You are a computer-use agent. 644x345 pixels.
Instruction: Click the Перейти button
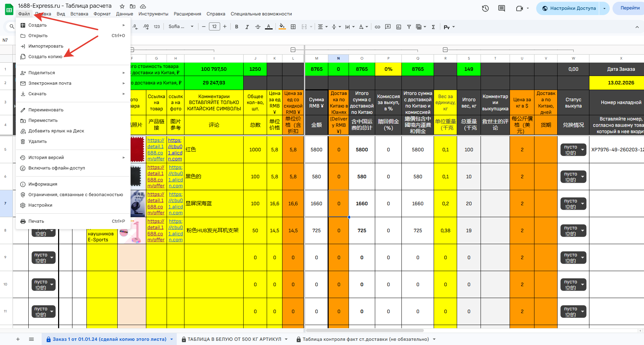coord(630,8)
